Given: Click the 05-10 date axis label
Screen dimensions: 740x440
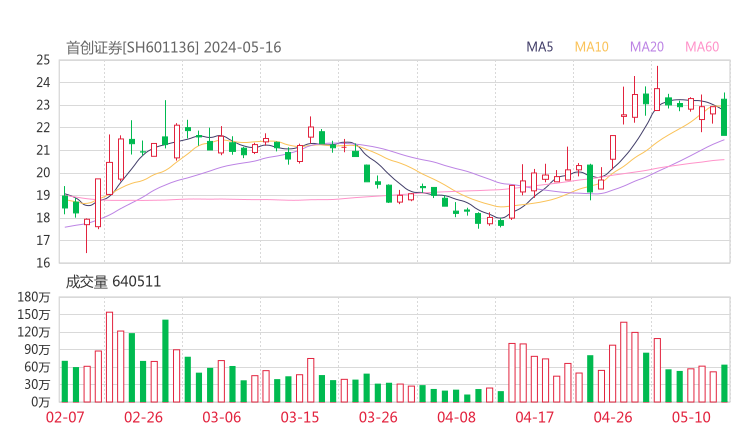Looking at the screenshot, I should click(691, 417).
